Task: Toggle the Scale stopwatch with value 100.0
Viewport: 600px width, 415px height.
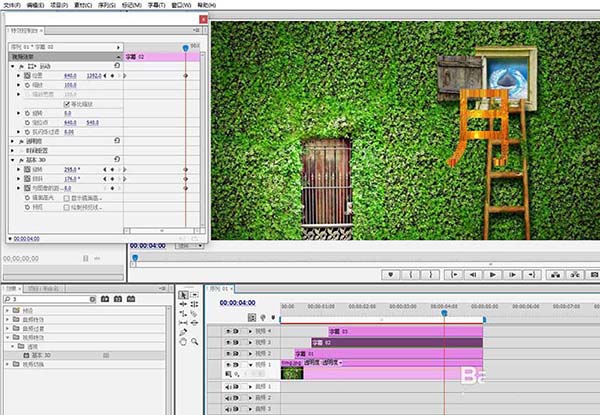Action: tap(27, 85)
